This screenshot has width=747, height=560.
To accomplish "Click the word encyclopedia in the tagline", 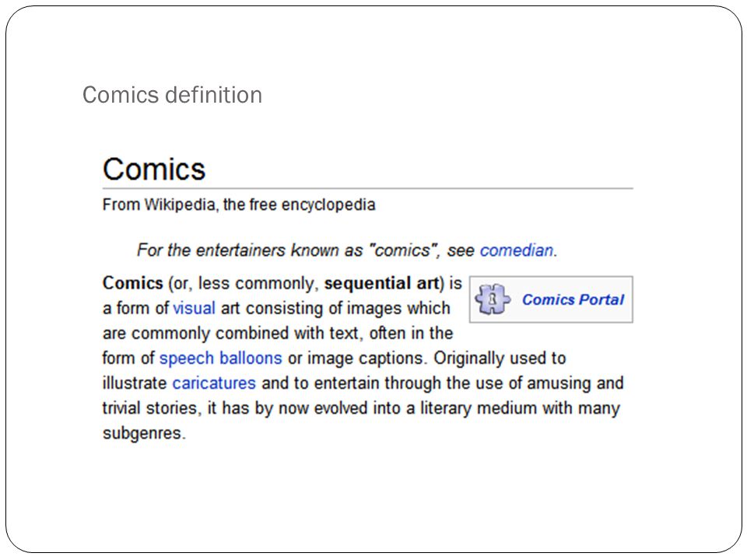I will [x=328, y=205].
